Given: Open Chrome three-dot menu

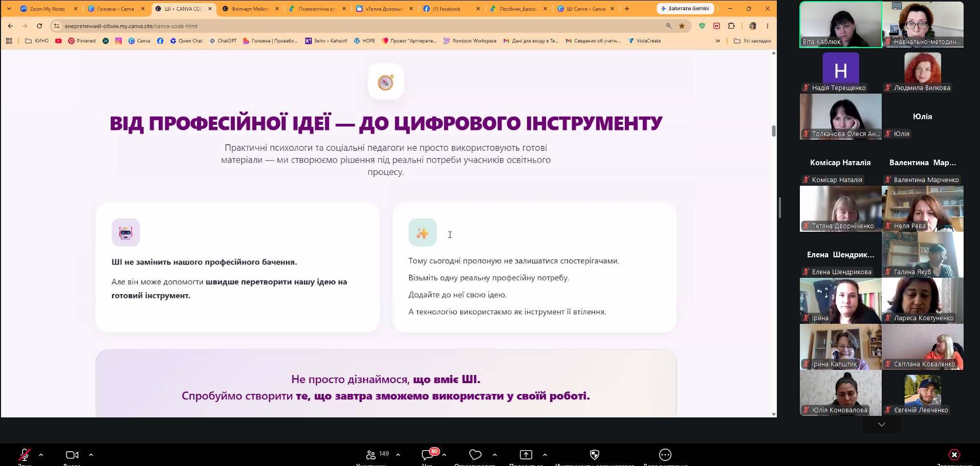Looking at the screenshot, I should pyautogui.click(x=767, y=26).
